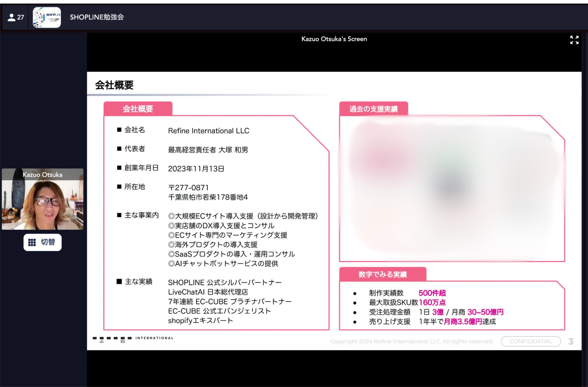Click the slide page number 3
Viewport: 588px width, 387px height.
pyautogui.click(x=571, y=341)
